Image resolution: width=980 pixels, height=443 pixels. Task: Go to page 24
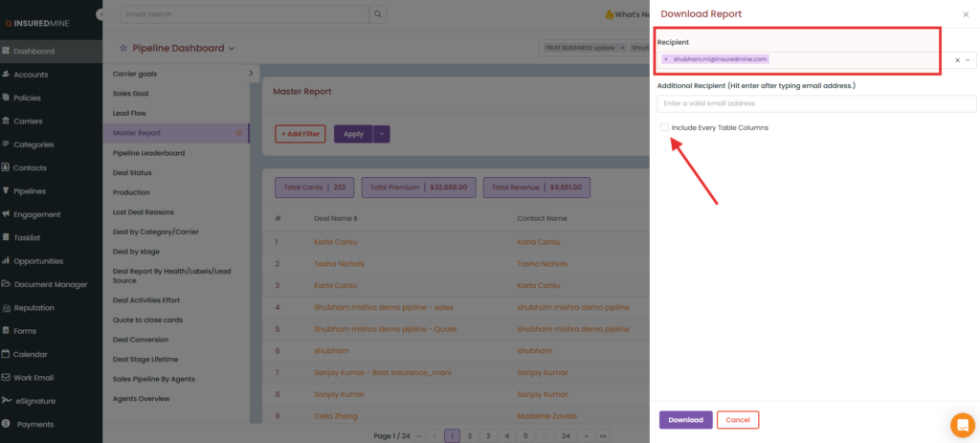[x=566, y=436]
